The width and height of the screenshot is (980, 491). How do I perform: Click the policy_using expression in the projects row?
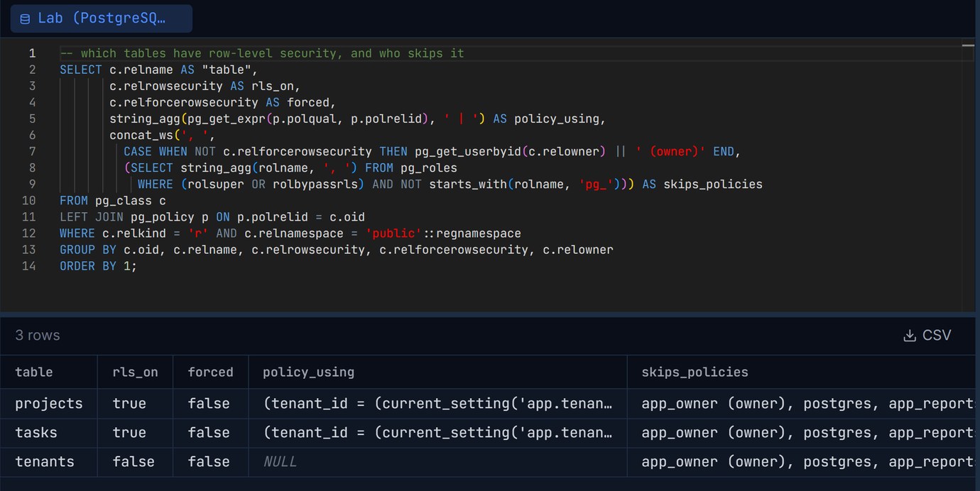(437, 404)
